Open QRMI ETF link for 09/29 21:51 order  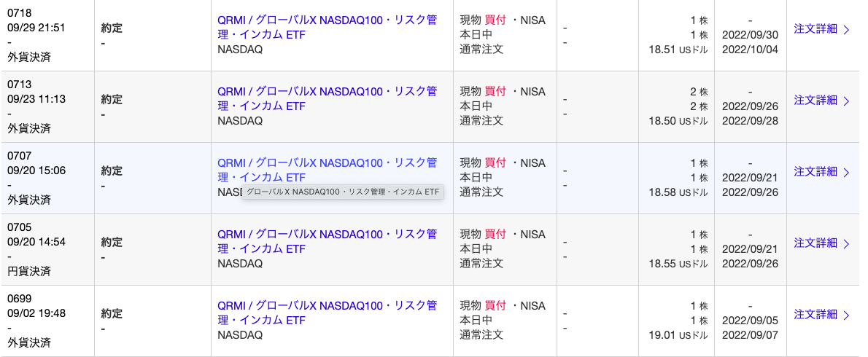[x=328, y=27]
